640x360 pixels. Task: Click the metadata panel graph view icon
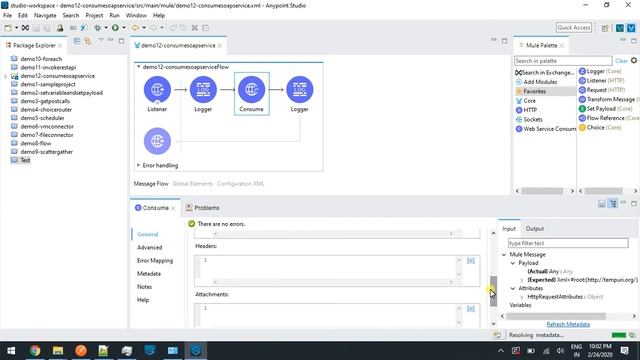[x=602, y=204]
